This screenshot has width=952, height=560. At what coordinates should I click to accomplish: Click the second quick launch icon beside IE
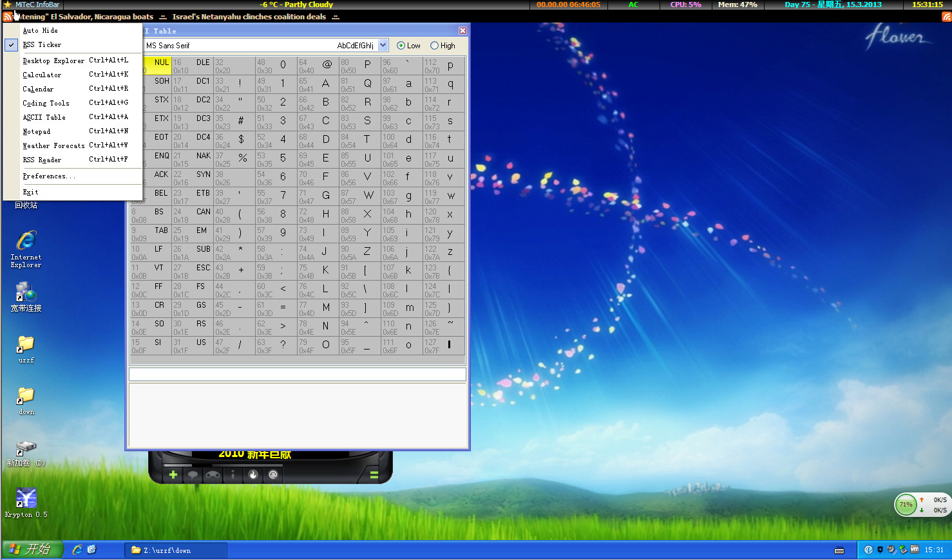click(x=91, y=550)
